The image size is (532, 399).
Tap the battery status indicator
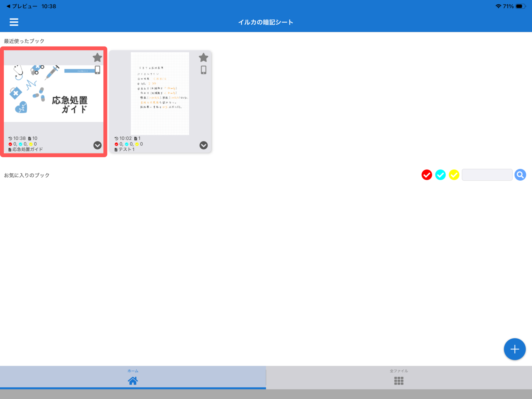[520, 6]
